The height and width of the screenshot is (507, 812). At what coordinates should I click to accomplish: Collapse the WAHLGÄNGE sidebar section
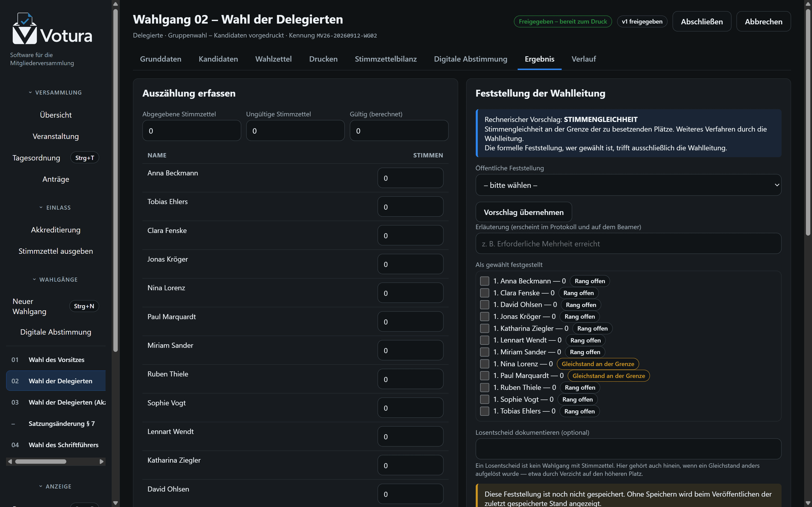click(x=55, y=280)
